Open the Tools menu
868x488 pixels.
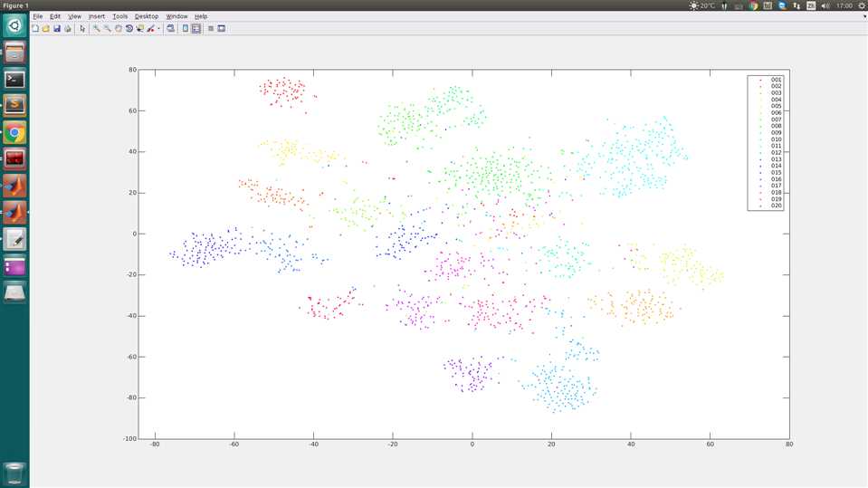pyautogui.click(x=120, y=16)
